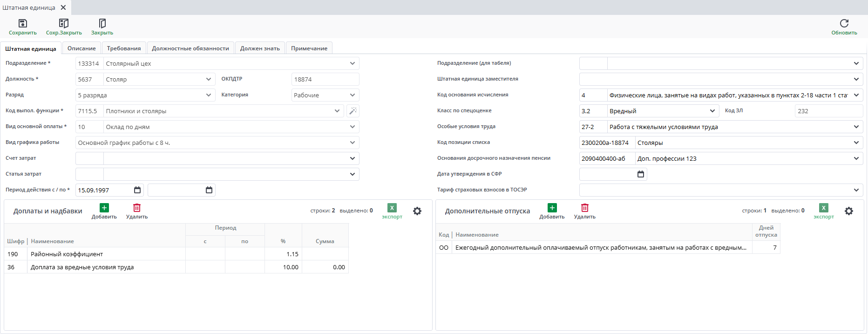Open calendar for Дата утверждения в СФР
This screenshot has width=868, height=334.
(641, 174)
